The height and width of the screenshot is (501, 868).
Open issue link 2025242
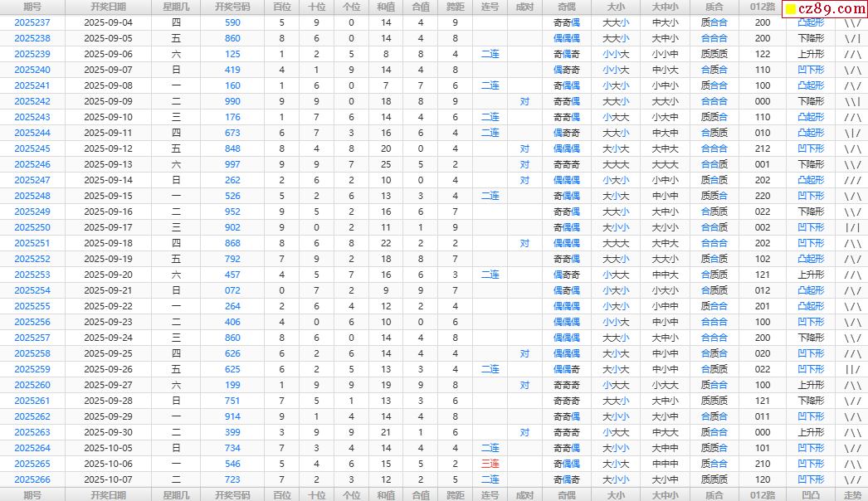point(32,101)
